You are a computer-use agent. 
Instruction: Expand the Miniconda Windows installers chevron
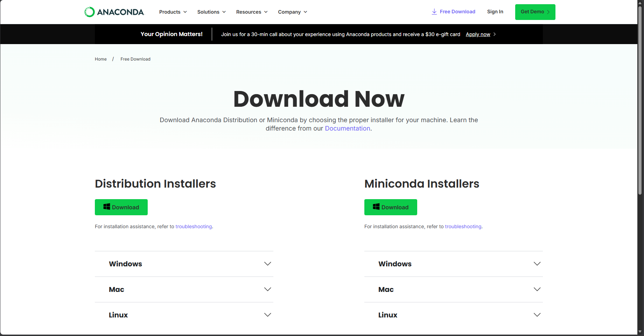coord(537,264)
